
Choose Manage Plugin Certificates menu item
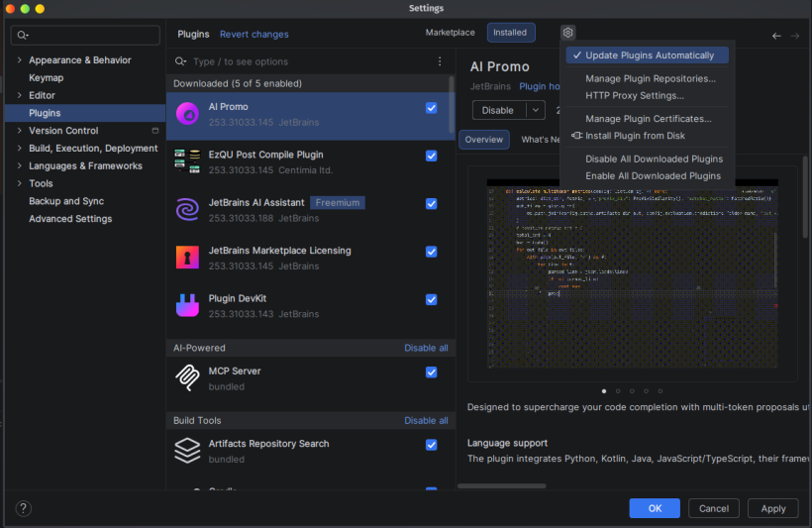647,119
